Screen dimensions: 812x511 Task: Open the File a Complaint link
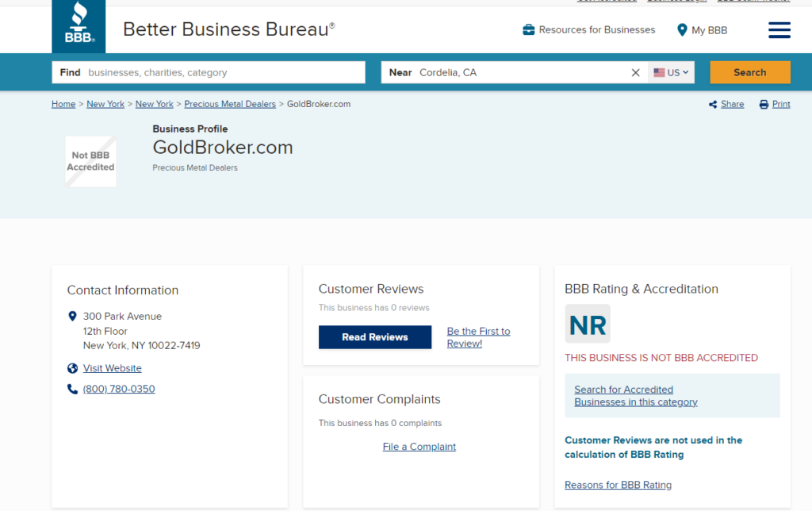point(419,447)
